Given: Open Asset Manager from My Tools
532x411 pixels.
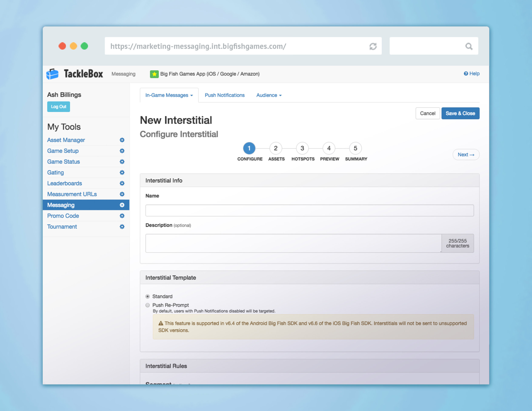Looking at the screenshot, I should coord(66,140).
